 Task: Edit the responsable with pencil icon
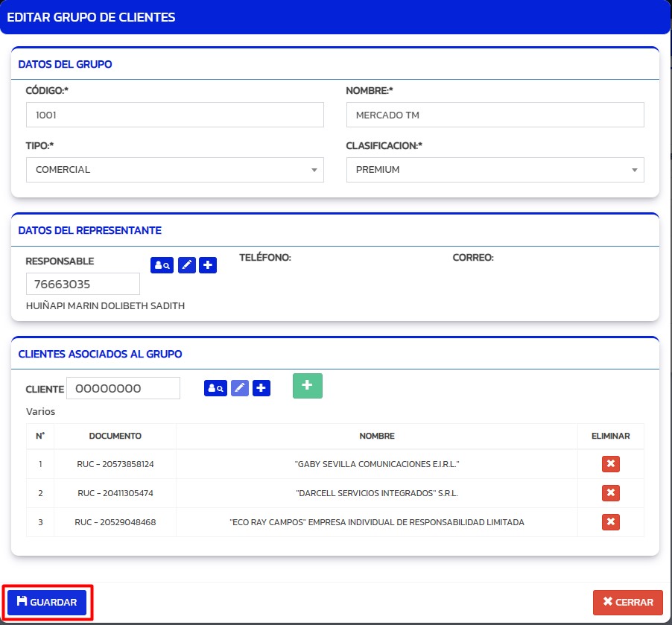187,265
